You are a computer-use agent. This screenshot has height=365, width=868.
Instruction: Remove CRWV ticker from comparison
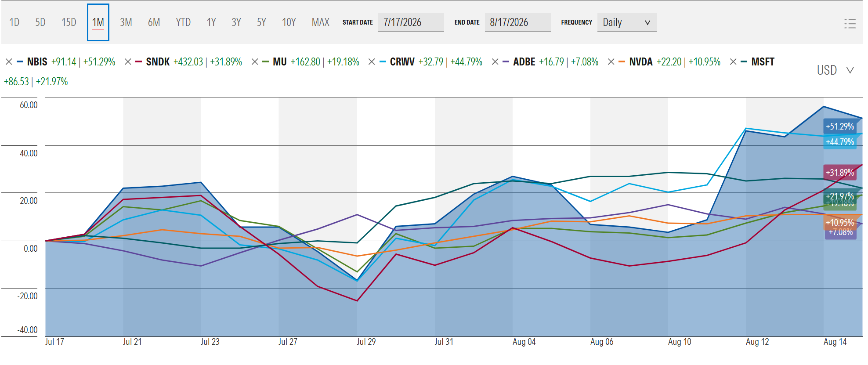372,62
